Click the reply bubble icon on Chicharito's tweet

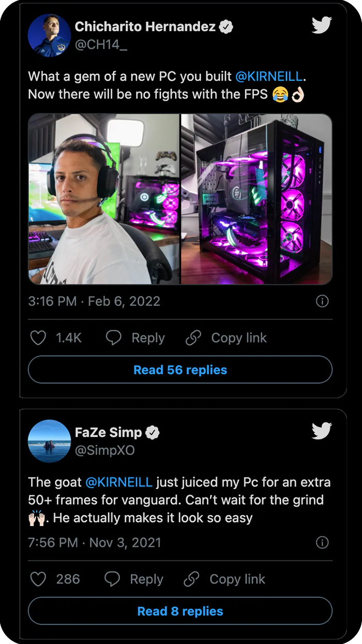coord(113,338)
